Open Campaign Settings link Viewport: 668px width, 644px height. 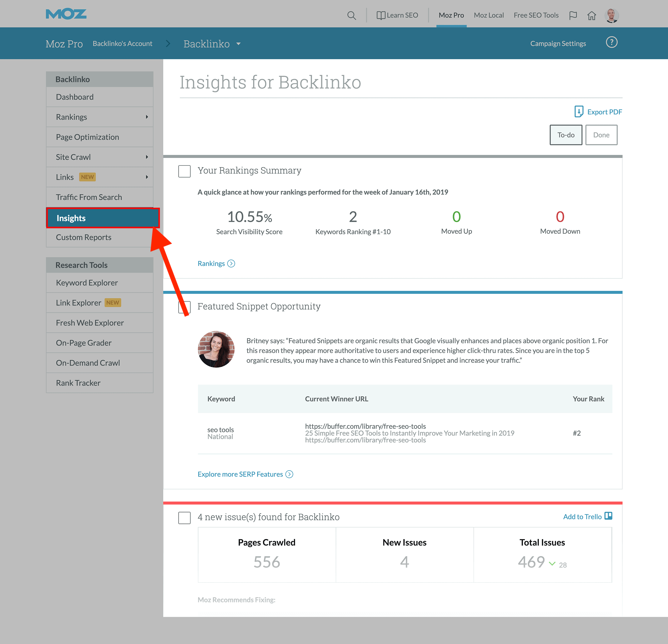point(558,44)
